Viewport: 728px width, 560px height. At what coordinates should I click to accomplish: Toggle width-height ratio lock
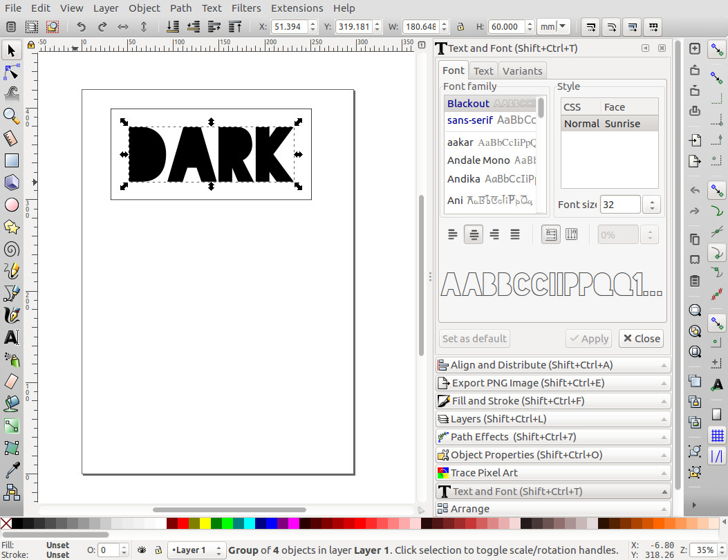460,27
